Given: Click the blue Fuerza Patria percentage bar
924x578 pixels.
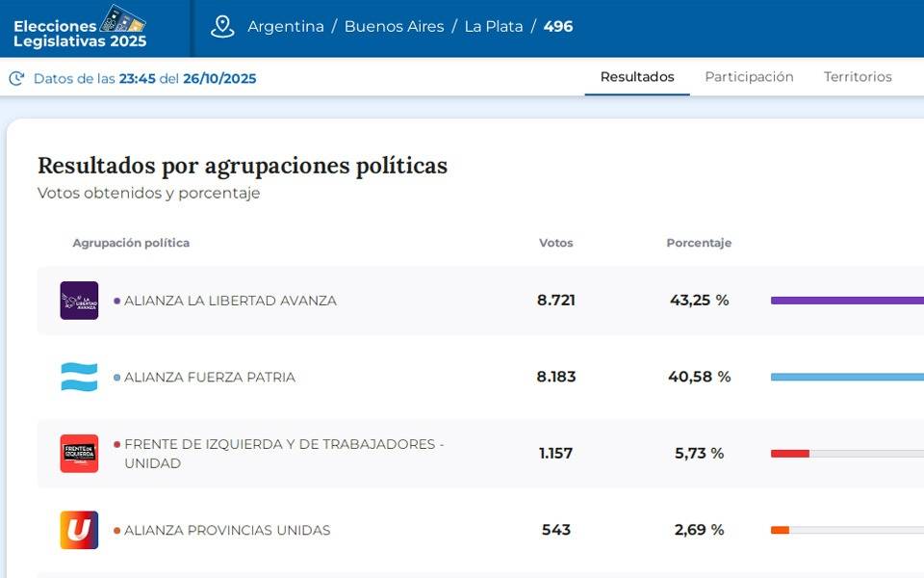Looking at the screenshot, I should (847, 377).
